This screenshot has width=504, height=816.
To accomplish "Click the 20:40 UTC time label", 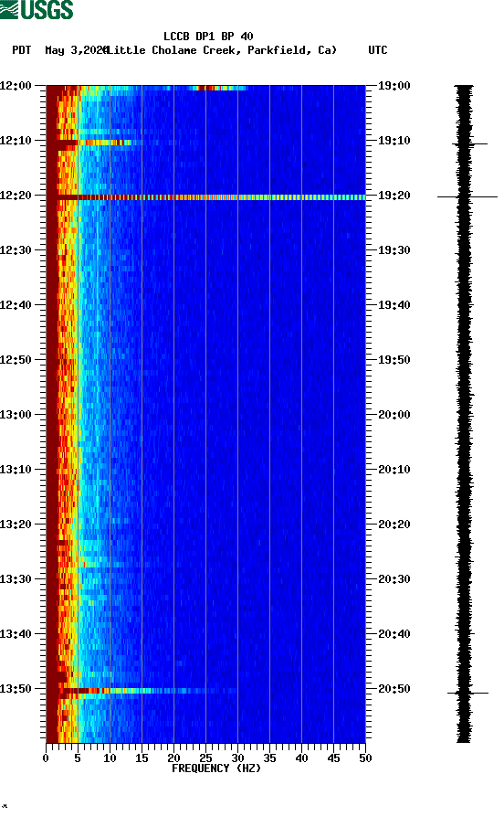I will tap(394, 634).
